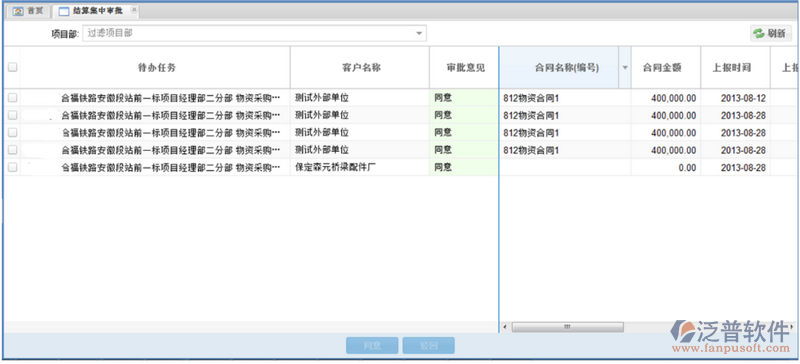Click the 同意 button at the bottom

[372, 346]
